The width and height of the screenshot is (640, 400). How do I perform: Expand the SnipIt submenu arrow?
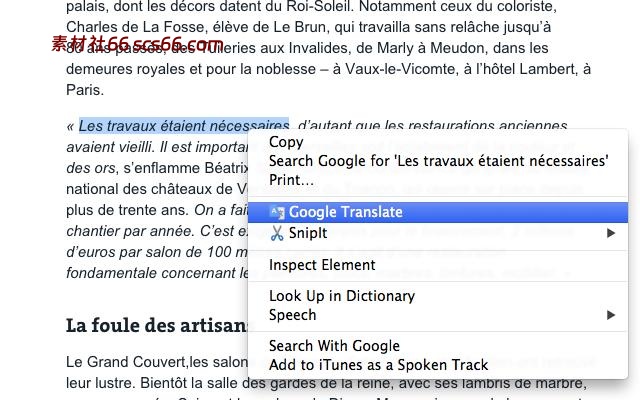pyautogui.click(x=611, y=233)
